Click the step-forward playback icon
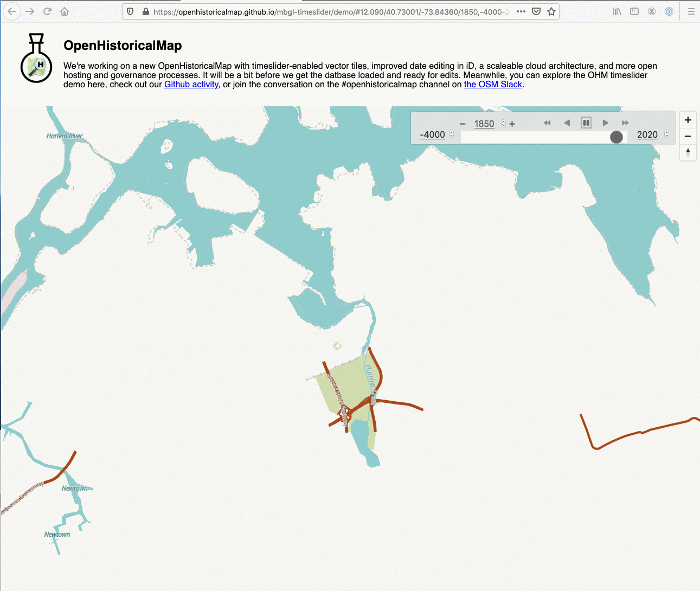The height and width of the screenshot is (591, 700). [x=605, y=123]
